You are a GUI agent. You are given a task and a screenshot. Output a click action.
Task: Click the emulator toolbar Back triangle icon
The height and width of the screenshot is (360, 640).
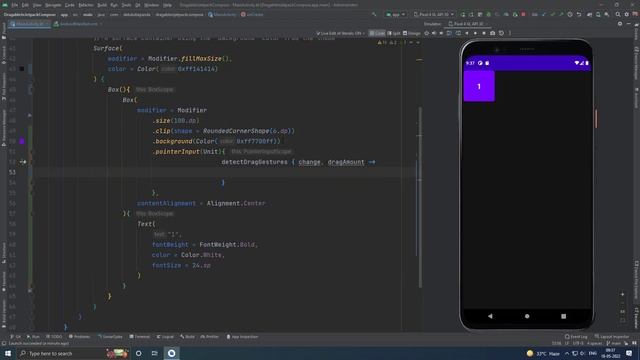click(x=467, y=33)
